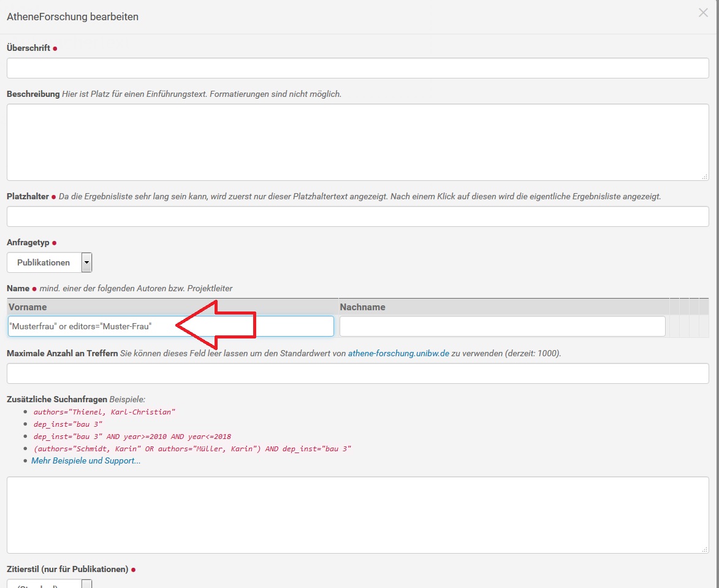Image resolution: width=719 pixels, height=588 pixels.
Task: Focus the Zusätzliche Suchanfragen text area
Action: [358, 515]
